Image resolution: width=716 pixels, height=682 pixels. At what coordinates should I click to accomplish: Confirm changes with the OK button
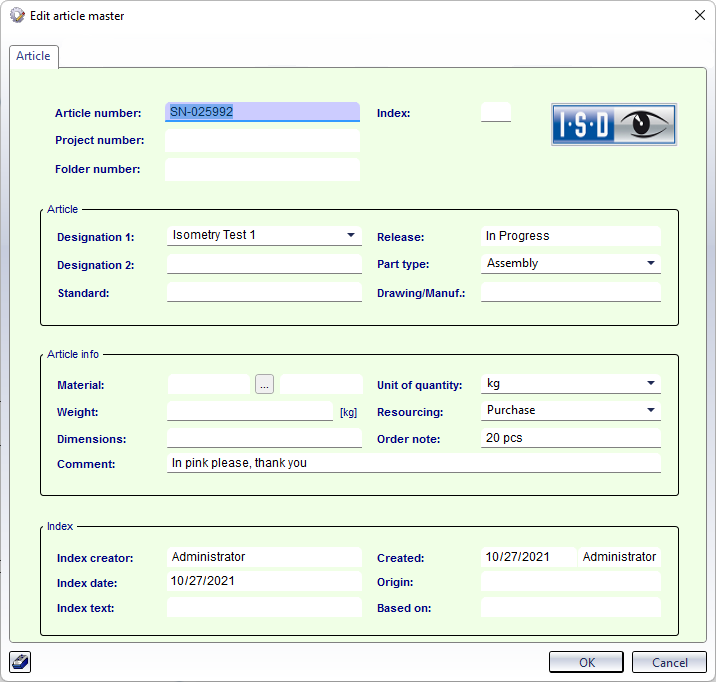(x=586, y=662)
